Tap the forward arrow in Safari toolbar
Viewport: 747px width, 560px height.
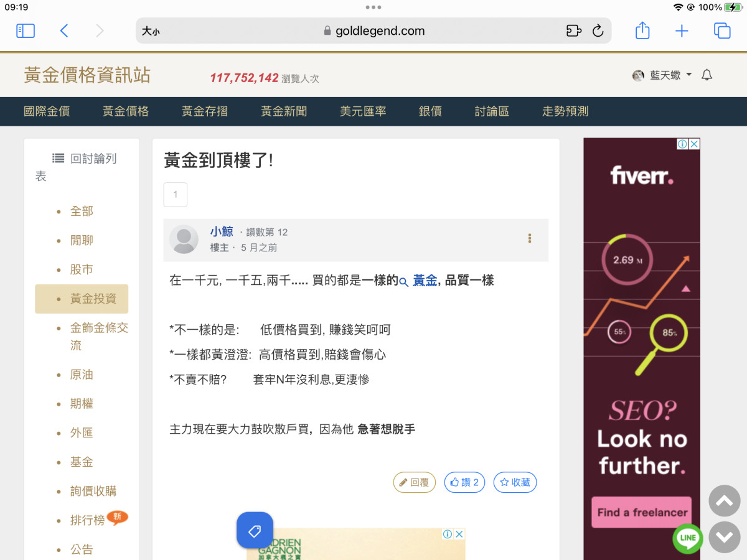click(x=100, y=30)
